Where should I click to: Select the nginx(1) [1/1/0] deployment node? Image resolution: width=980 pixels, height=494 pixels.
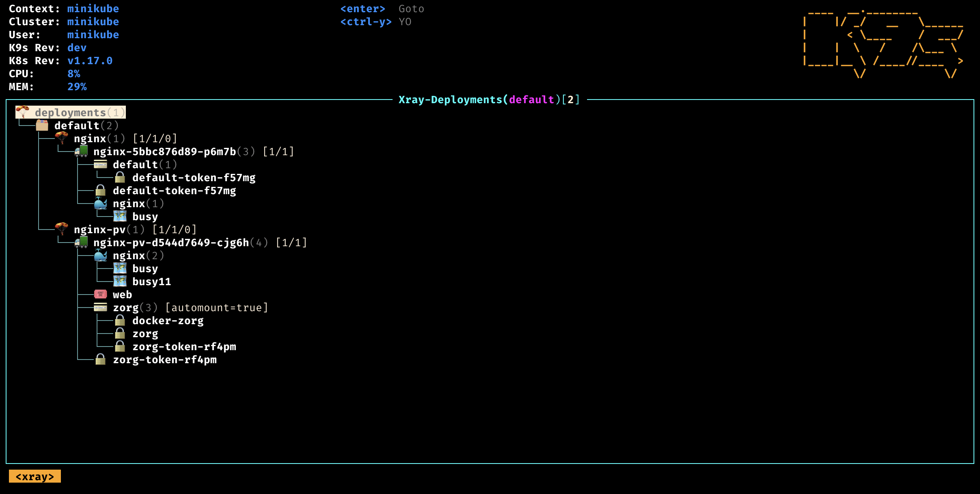90,139
